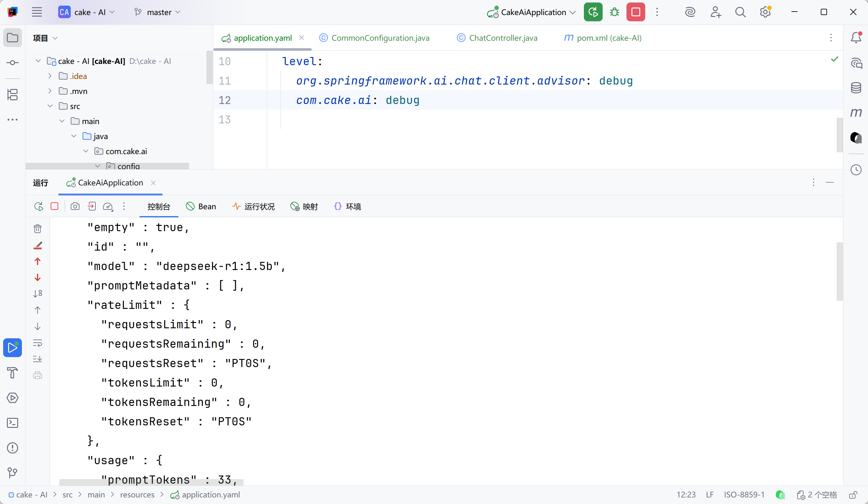Viewport: 868px width, 504px height.
Task: Click the ISO-8859-1 encoding in status bar
Action: [744, 495]
